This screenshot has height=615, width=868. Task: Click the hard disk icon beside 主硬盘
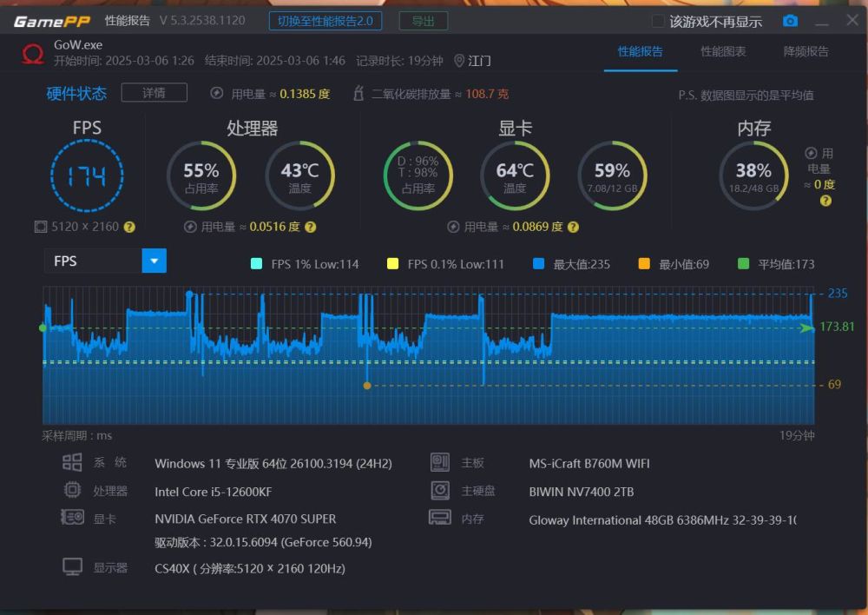440,490
